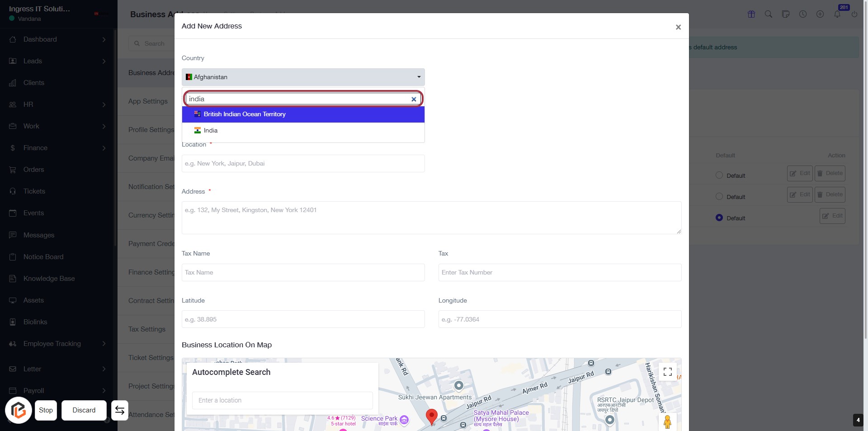
Task: Select the first Default radio button
Action: click(719, 175)
